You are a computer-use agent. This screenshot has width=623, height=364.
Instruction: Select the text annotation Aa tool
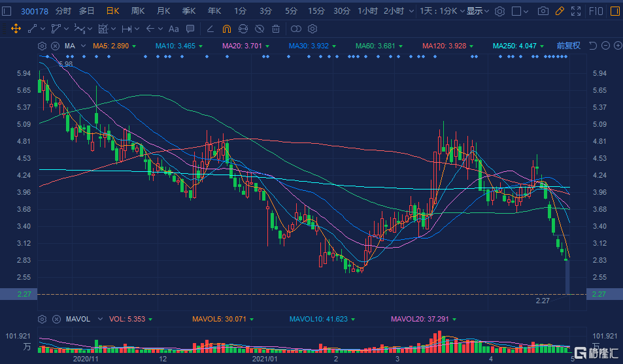click(173, 29)
